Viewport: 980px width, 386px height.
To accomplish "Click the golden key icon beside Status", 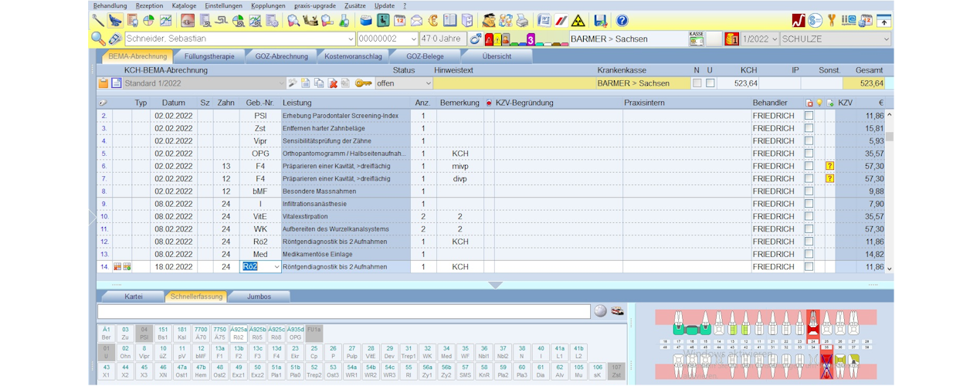I will [x=363, y=83].
